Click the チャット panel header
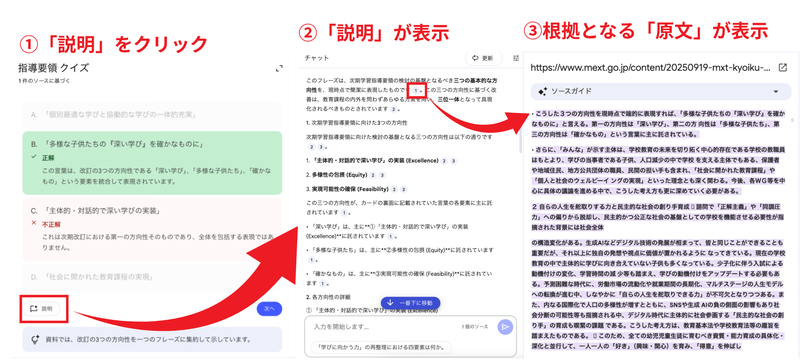The height and width of the screenshot is (363, 800). 316,58
